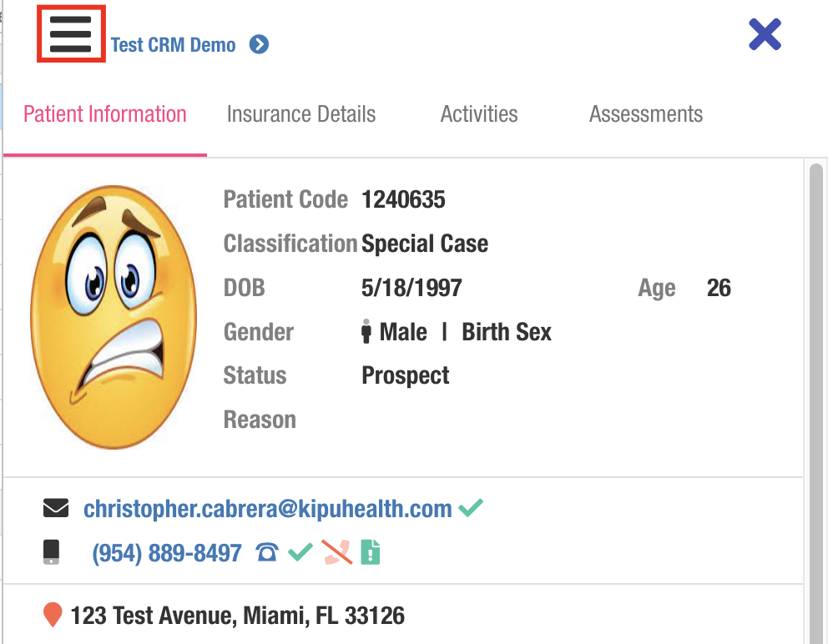Screen dimensions: 828x644
Task: Click the red map pin icon
Action: tap(53, 616)
